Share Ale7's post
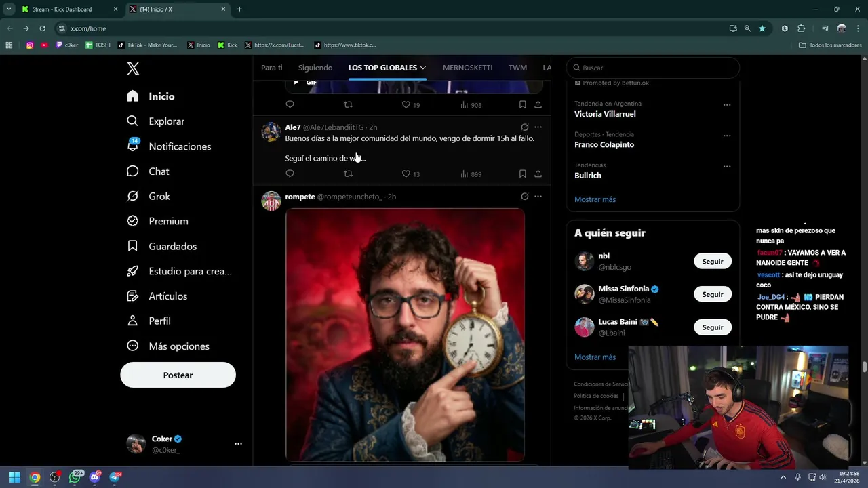This screenshot has height=488, width=868. 538,174
